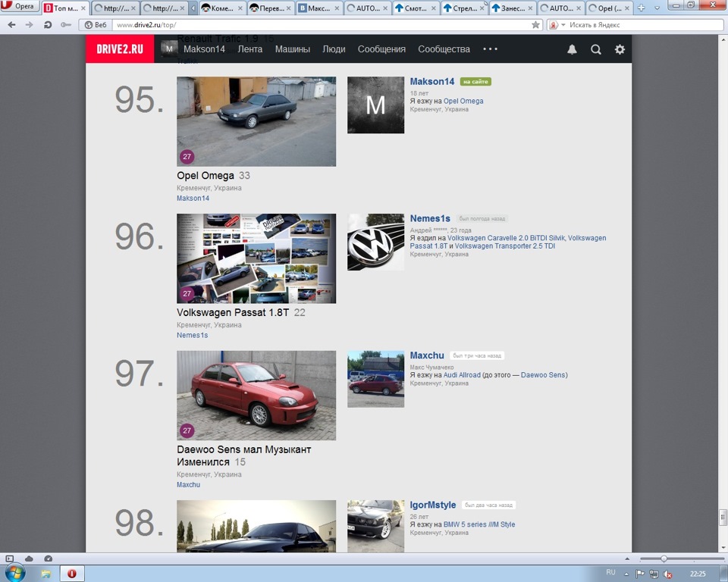The width and height of the screenshot is (728, 582).
Task: Open Maxchu's avatar image
Action: pyautogui.click(x=375, y=379)
